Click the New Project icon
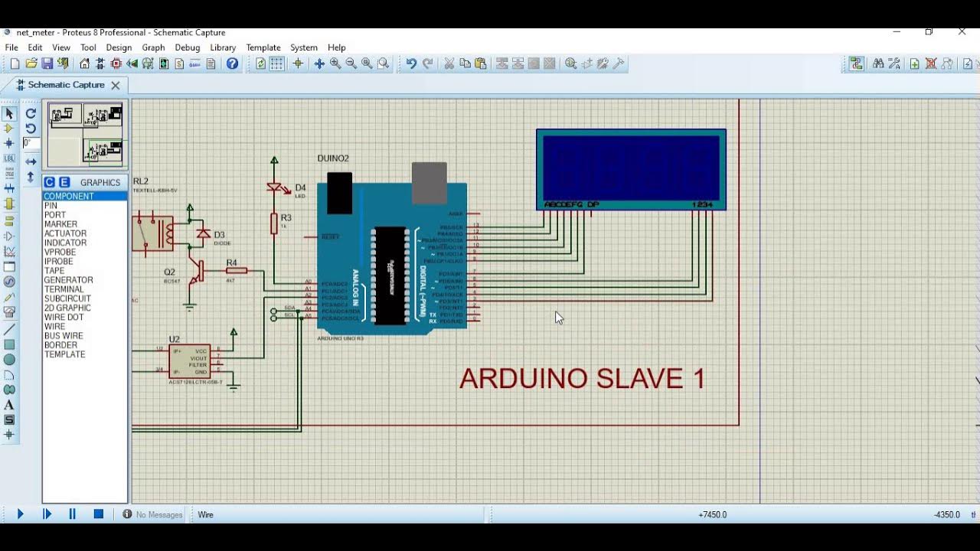 coord(15,64)
